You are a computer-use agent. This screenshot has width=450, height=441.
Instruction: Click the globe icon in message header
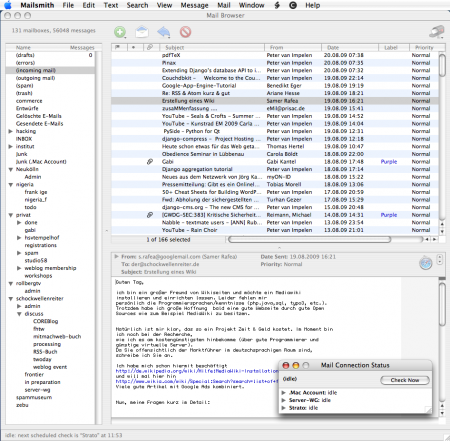[x=426, y=263]
